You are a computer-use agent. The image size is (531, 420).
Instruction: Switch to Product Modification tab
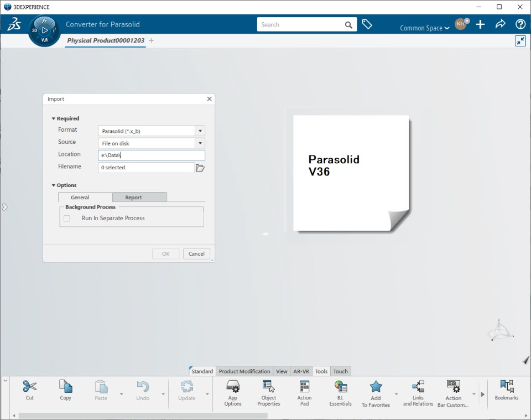pyautogui.click(x=244, y=371)
